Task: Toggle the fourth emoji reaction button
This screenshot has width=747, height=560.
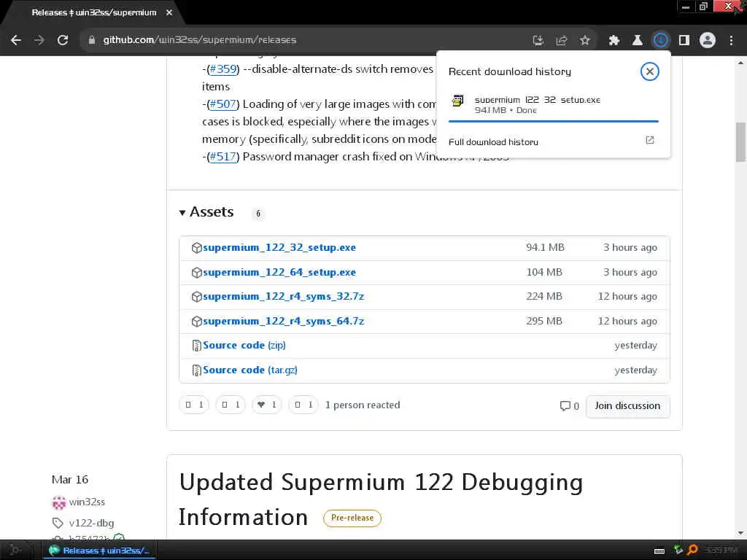Action: 303,405
